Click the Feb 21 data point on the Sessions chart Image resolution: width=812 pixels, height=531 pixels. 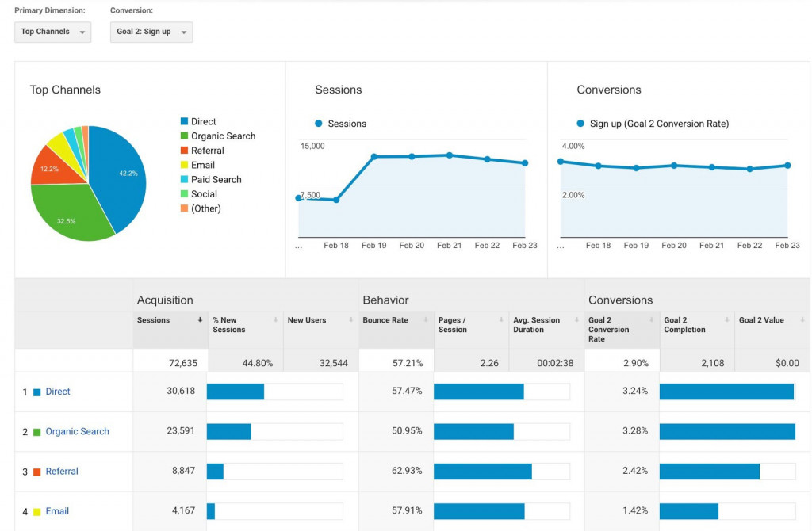[450, 155]
